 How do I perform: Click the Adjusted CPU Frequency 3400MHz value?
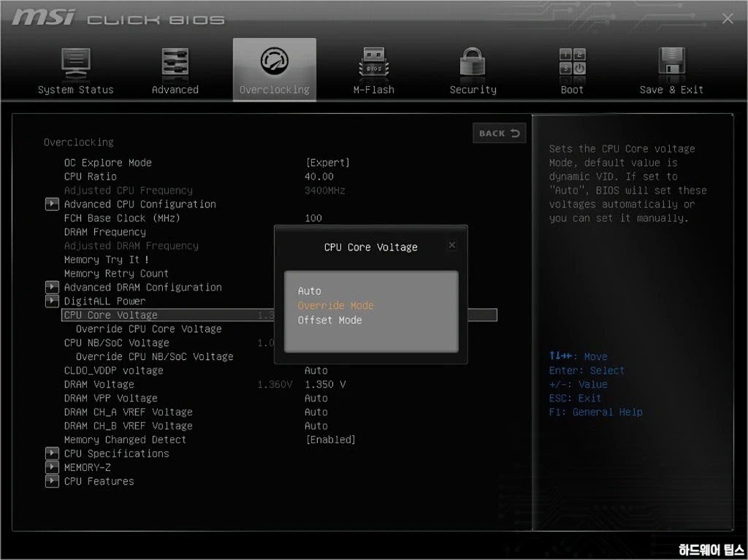[325, 191]
